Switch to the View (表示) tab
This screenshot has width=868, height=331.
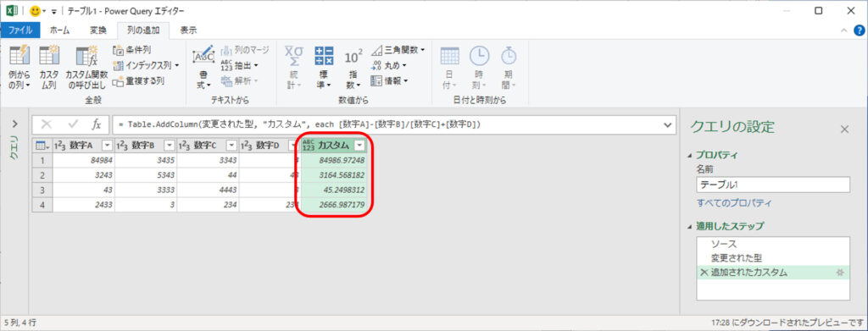188,30
